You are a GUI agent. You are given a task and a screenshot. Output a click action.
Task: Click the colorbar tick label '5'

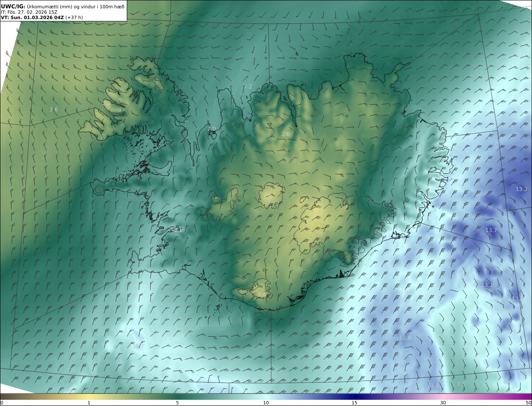pos(177,403)
